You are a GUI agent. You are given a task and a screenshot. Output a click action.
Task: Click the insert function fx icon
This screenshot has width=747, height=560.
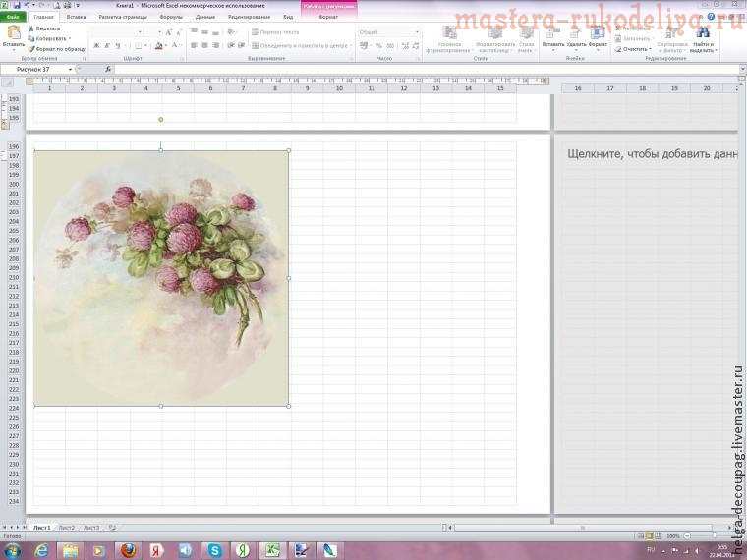[x=108, y=70]
